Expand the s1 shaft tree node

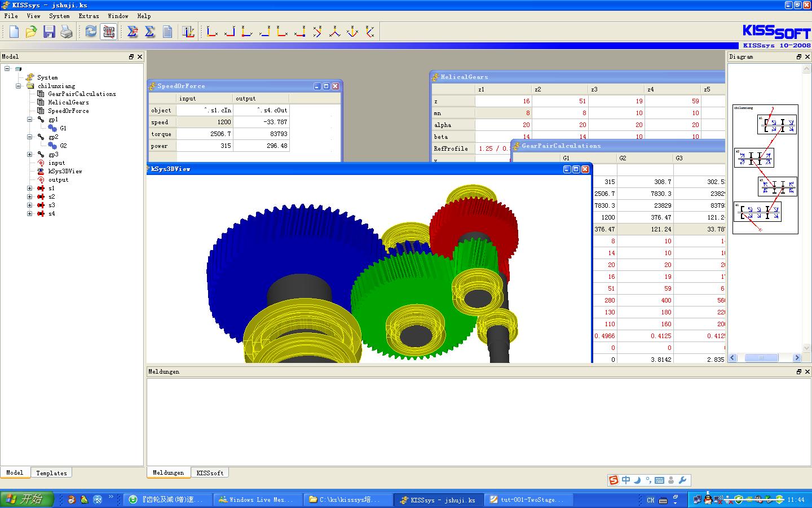click(x=30, y=189)
